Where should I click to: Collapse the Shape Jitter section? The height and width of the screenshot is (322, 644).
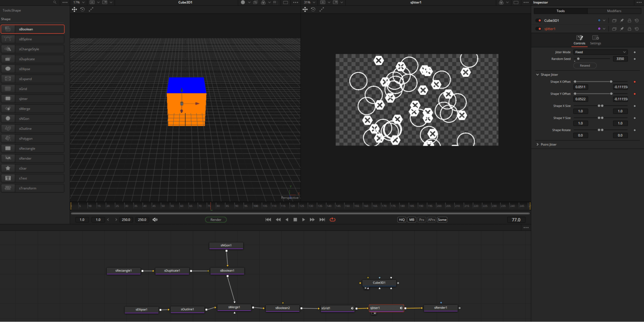click(x=538, y=74)
